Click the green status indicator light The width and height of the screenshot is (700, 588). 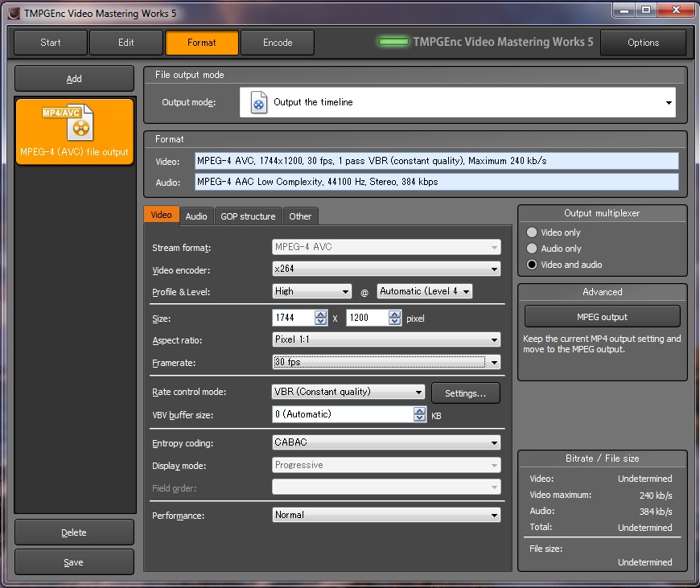click(393, 42)
